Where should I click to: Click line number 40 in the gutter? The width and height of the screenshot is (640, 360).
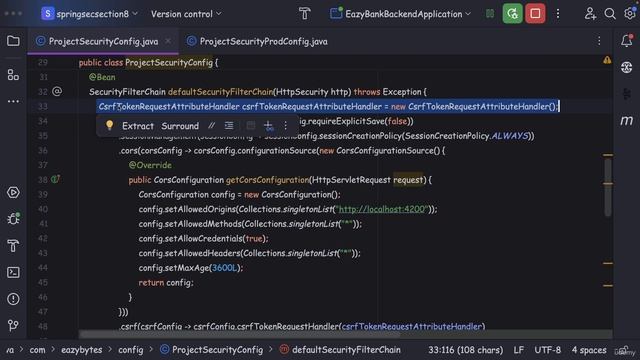(42, 209)
